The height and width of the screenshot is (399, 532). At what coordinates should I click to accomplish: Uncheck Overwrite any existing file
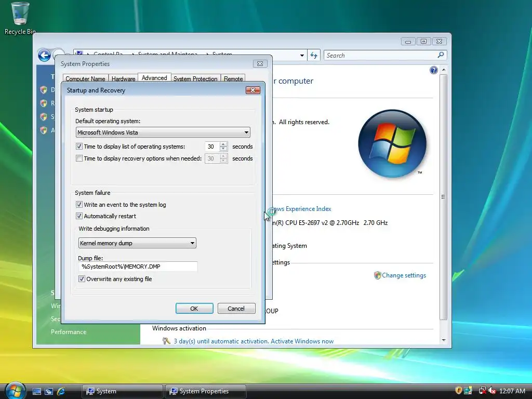pyautogui.click(x=82, y=278)
